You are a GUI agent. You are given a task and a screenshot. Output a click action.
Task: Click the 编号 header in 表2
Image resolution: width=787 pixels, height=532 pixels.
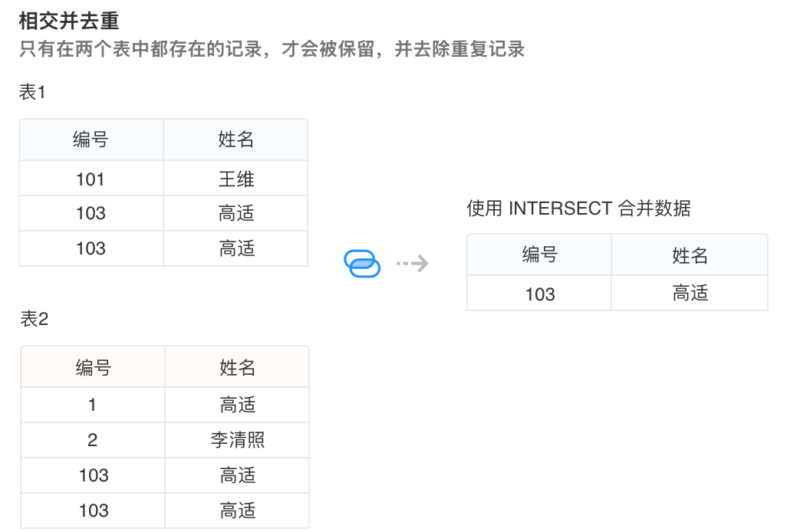click(x=93, y=367)
